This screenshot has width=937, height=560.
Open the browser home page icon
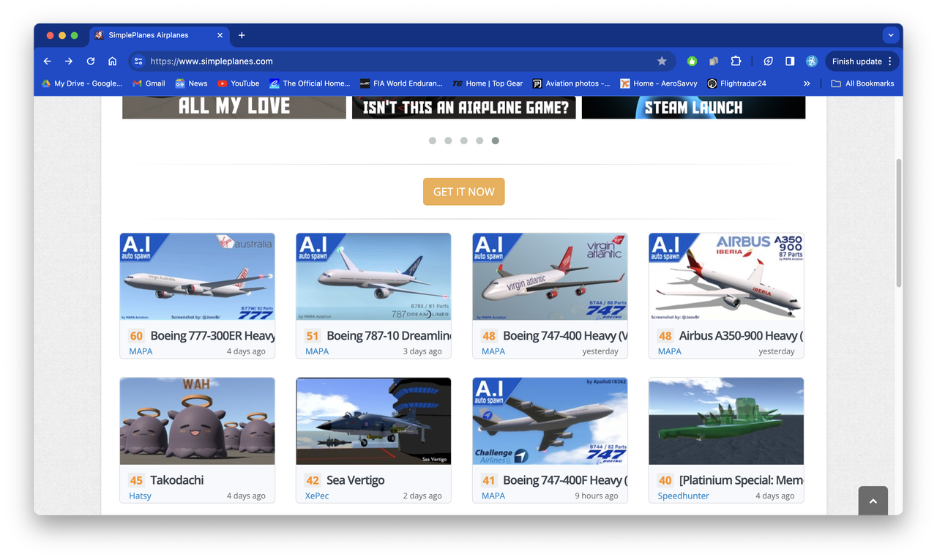pos(112,61)
